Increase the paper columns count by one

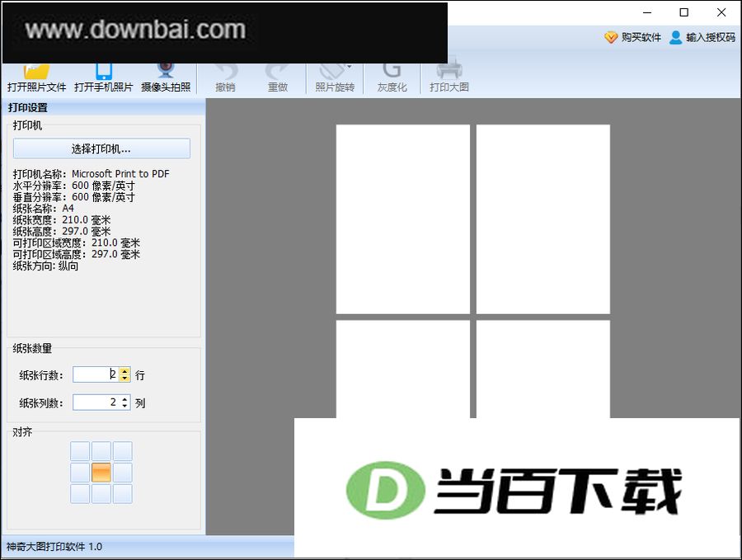click(x=125, y=399)
